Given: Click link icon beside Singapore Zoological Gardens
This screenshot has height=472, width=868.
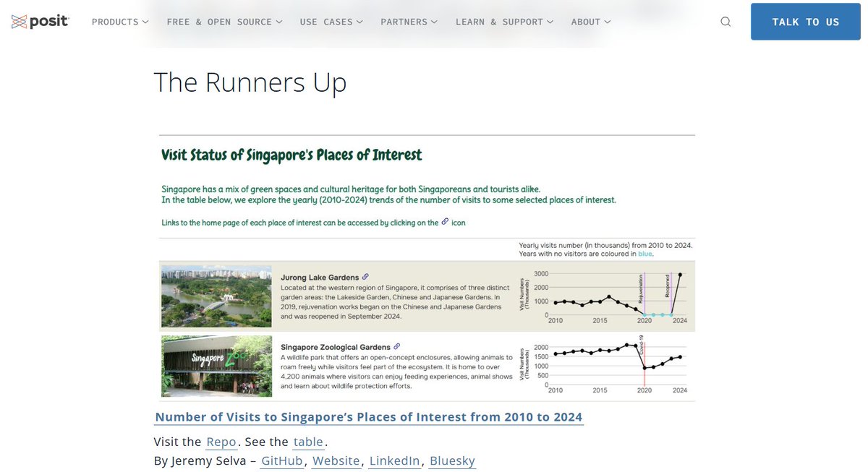Looking at the screenshot, I should 396,347.
